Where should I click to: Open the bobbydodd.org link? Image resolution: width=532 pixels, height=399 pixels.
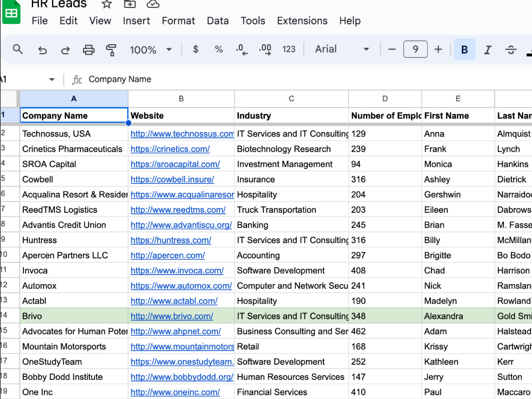point(182,377)
